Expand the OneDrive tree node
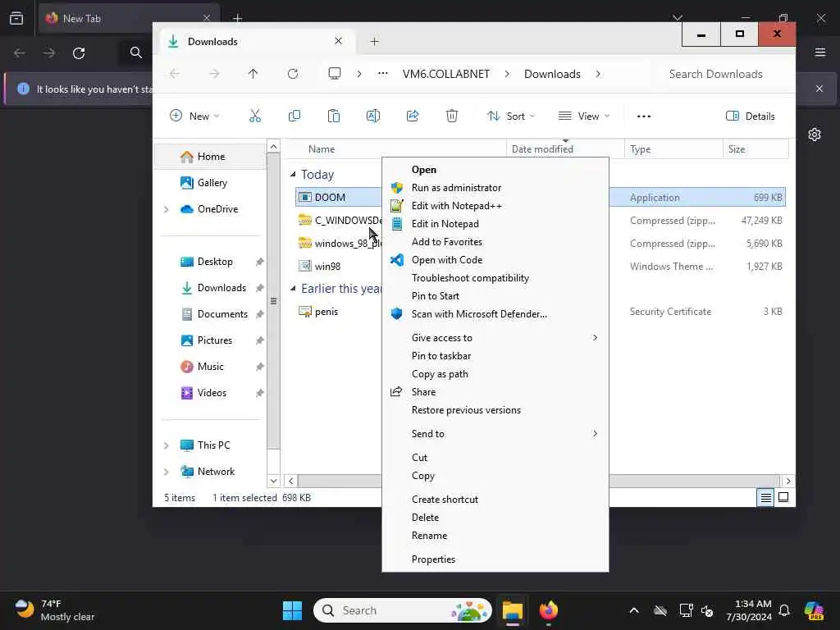Image resolution: width=840 pixels, height=630 pixels. point(166,209)
